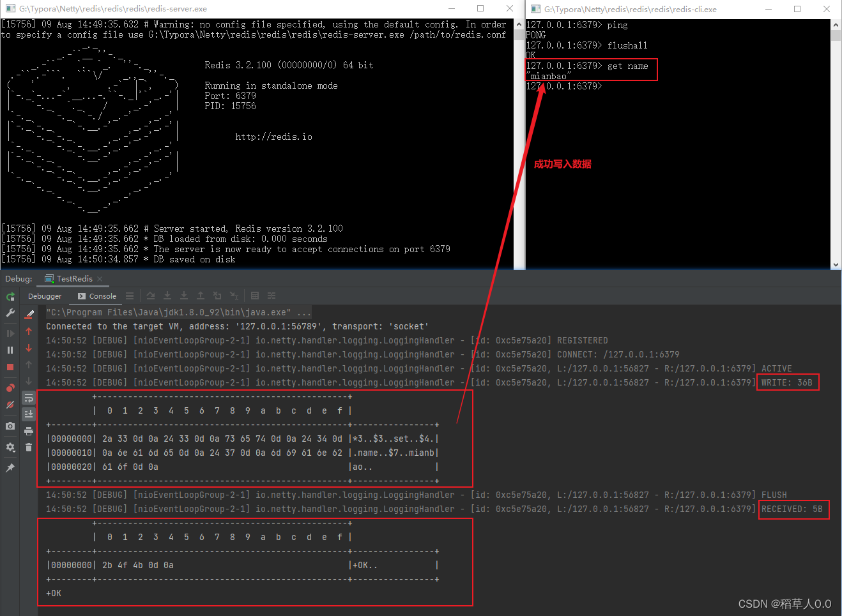
Task: Click the redis-server.exe window title icon
Action: 10,9
